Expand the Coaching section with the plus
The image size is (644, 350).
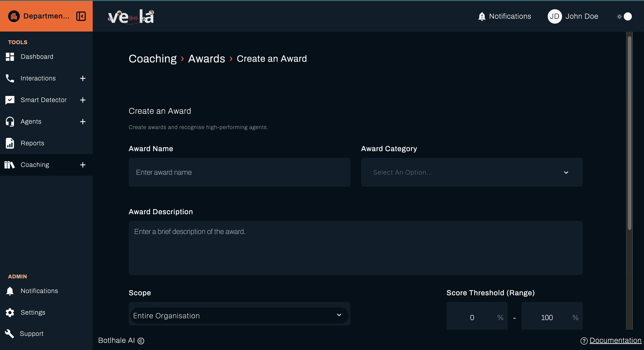point(83,165)
